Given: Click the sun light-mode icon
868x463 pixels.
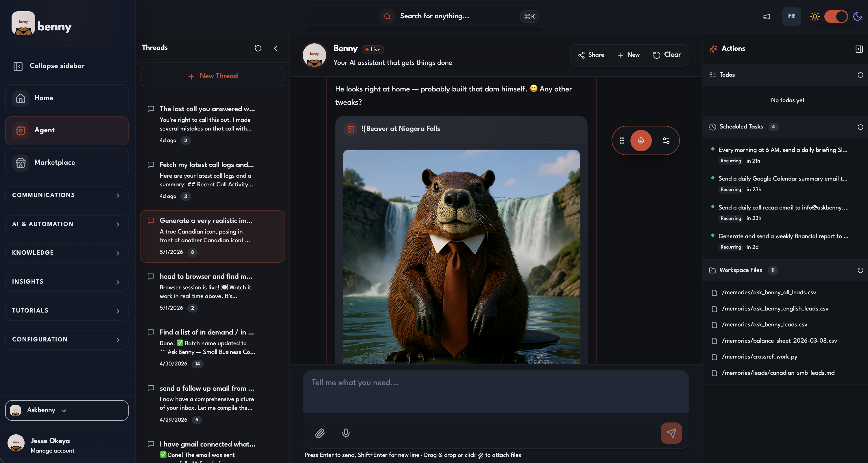Looking at the screenshot, I should pyautogui.click(x=815, y=16).
